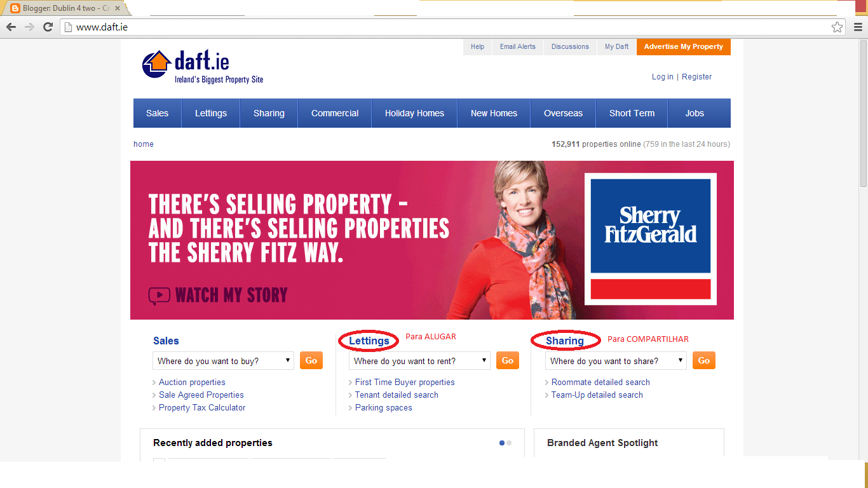
Task: Expand the 'Where do you want to rent?' dropdown
Action: tap(419, 361)
